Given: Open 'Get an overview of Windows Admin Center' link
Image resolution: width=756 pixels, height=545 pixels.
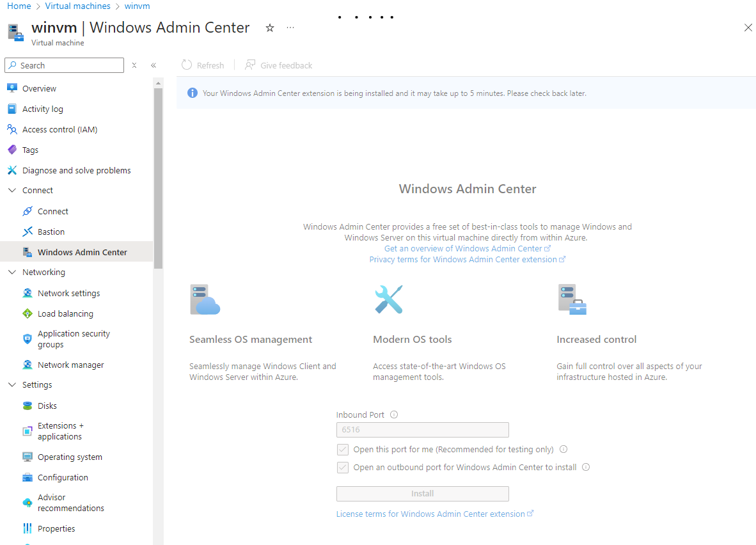Looking at the screenshot, I should (x=467, y=248).
